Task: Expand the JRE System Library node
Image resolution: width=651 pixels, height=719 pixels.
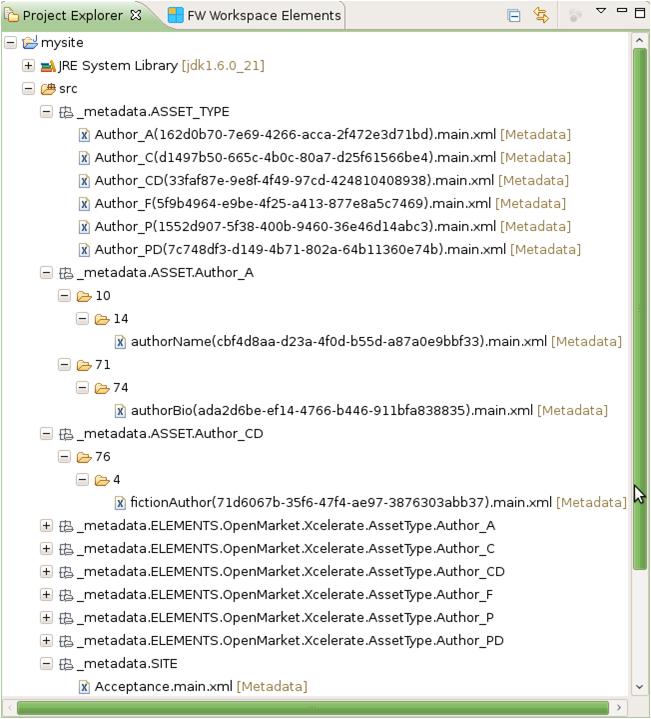Action: click(28, 66)
